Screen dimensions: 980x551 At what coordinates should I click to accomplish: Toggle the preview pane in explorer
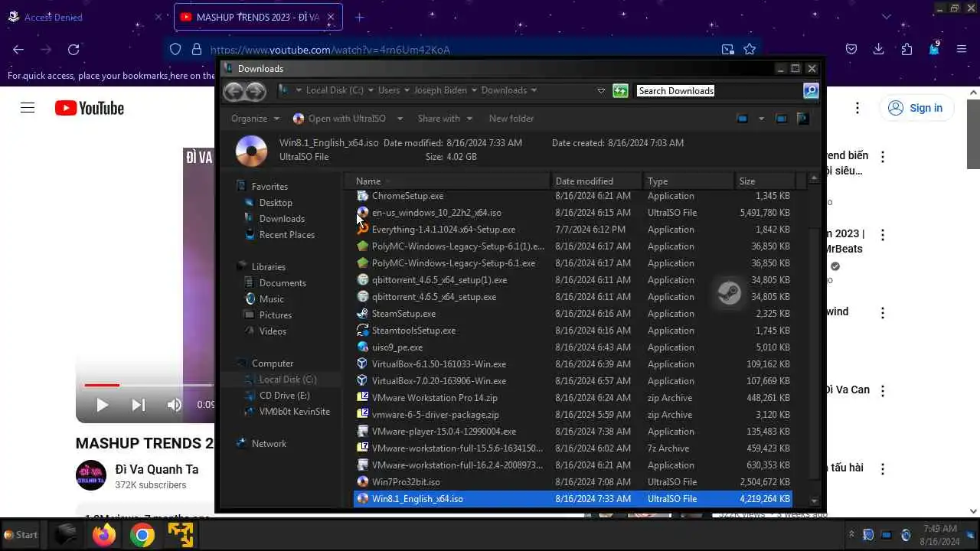pyautogui.click(x=781, y=119)
